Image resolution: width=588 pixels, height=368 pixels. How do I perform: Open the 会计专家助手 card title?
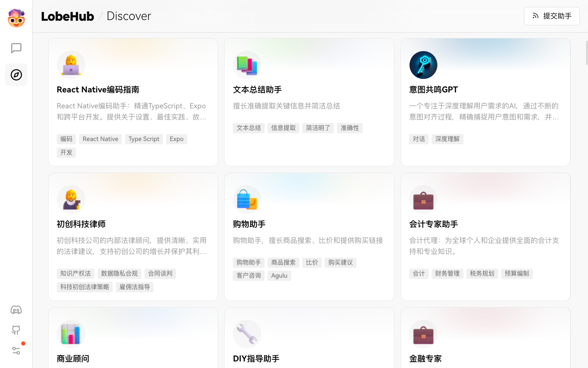pos(434,224)
